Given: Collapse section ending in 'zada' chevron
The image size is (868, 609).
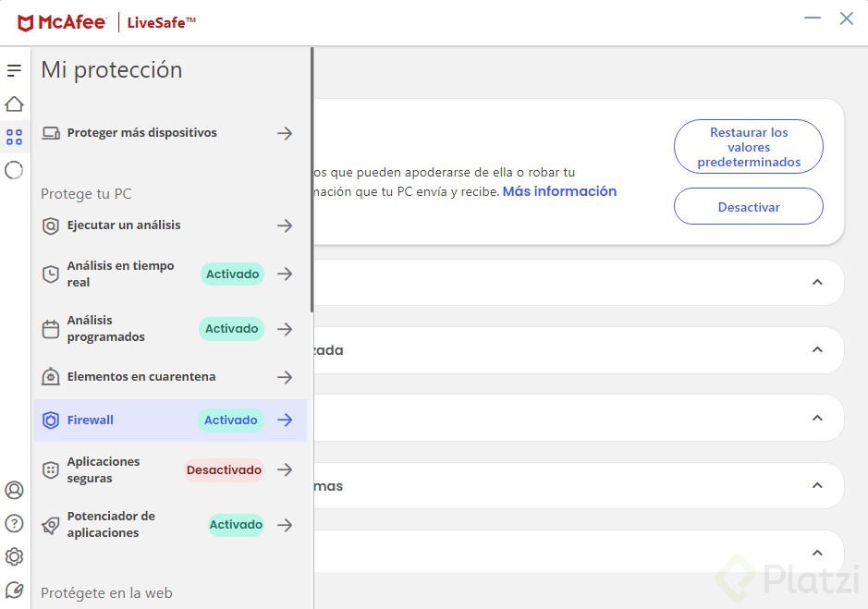Looking at the screenshot, I should pos(817,350).
